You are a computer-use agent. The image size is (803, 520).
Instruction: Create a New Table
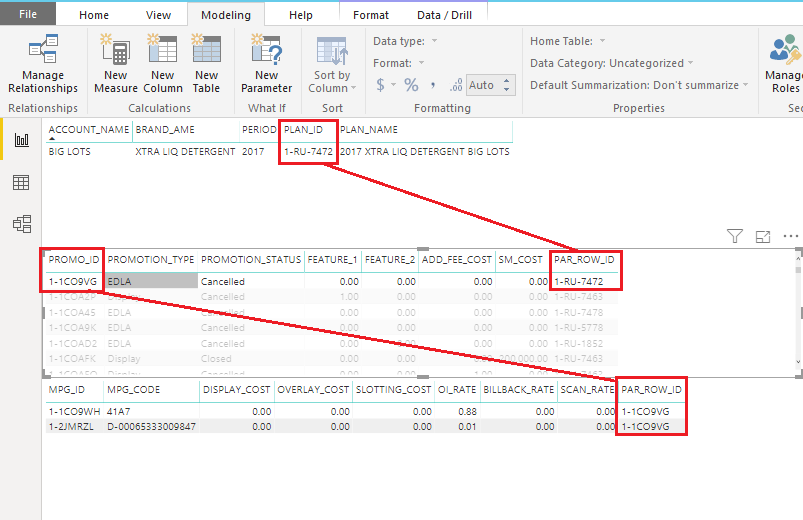click(206, 64)
